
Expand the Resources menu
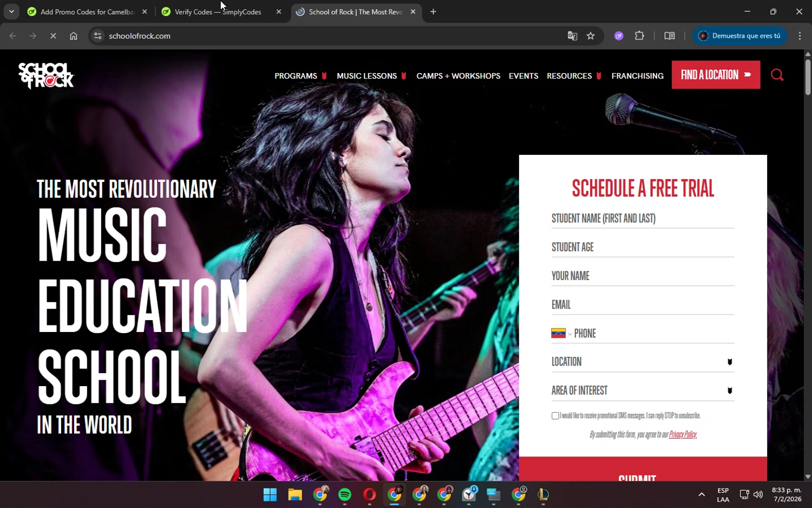[x=574, y=76]
